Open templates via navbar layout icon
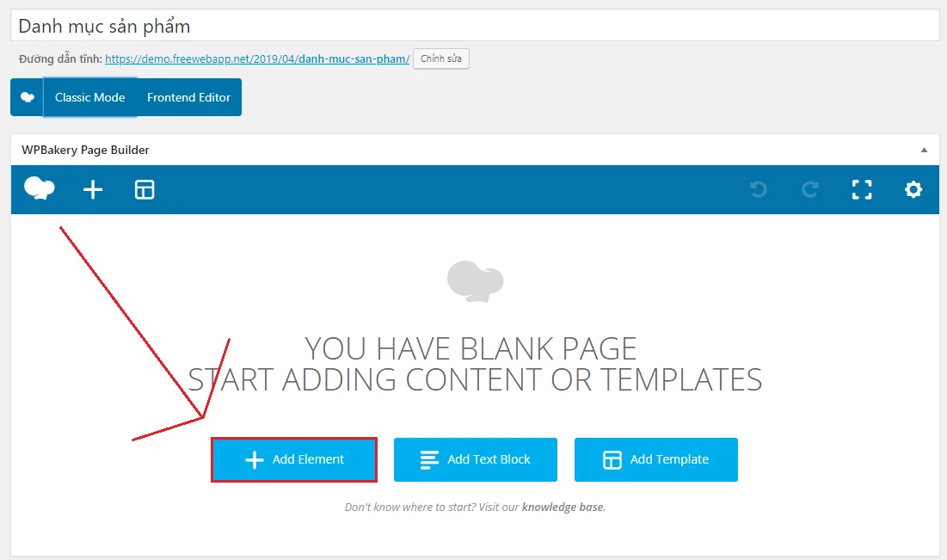947x560 pixels. pos(145,190)
